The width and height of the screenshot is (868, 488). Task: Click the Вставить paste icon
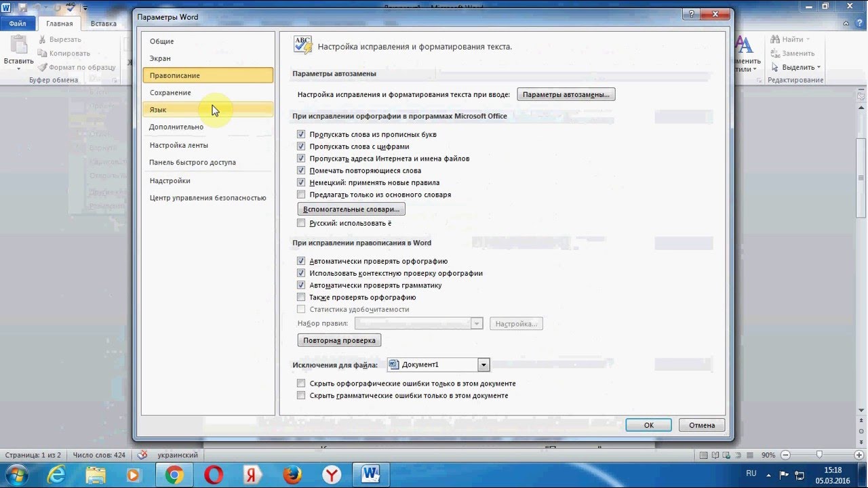pyautogui.click(x=18, y=46)
